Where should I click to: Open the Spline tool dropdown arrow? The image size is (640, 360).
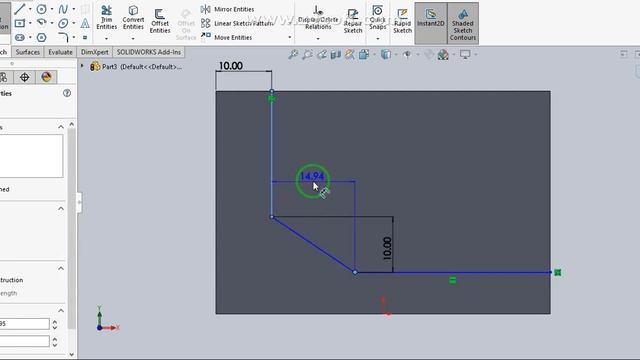(x=73, y=9)
